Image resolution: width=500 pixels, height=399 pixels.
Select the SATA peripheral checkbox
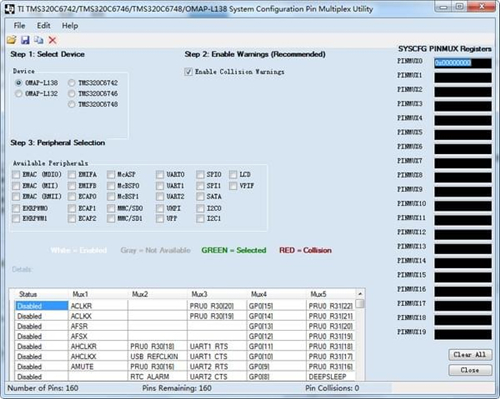200,196
